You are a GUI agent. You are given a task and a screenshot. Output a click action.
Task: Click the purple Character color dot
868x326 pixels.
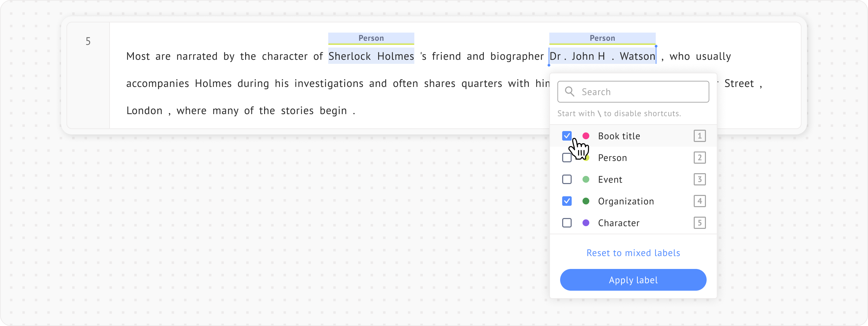(x=586, y=223)
